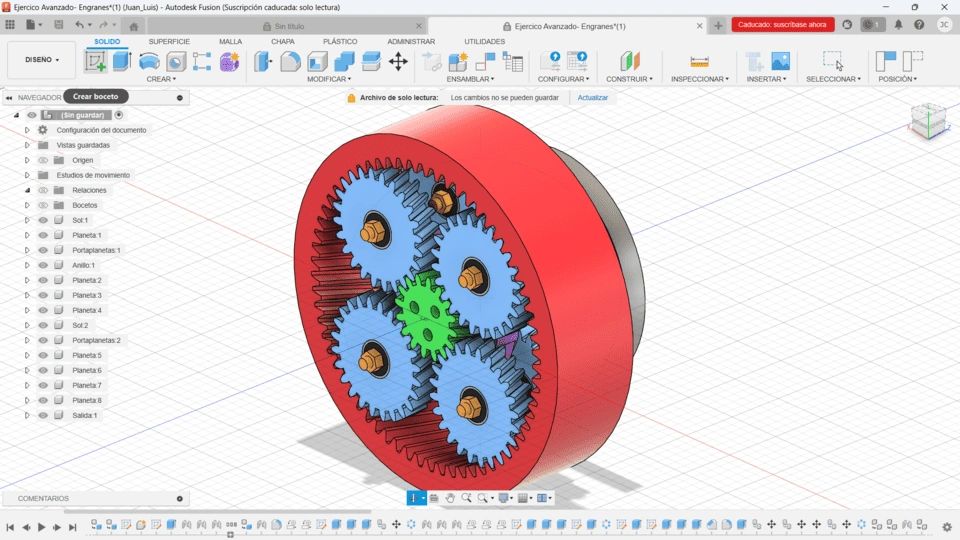Click the Actualizar link in read-only banner
This screenshot has height=540, width=960.
(x=592, y=98)
